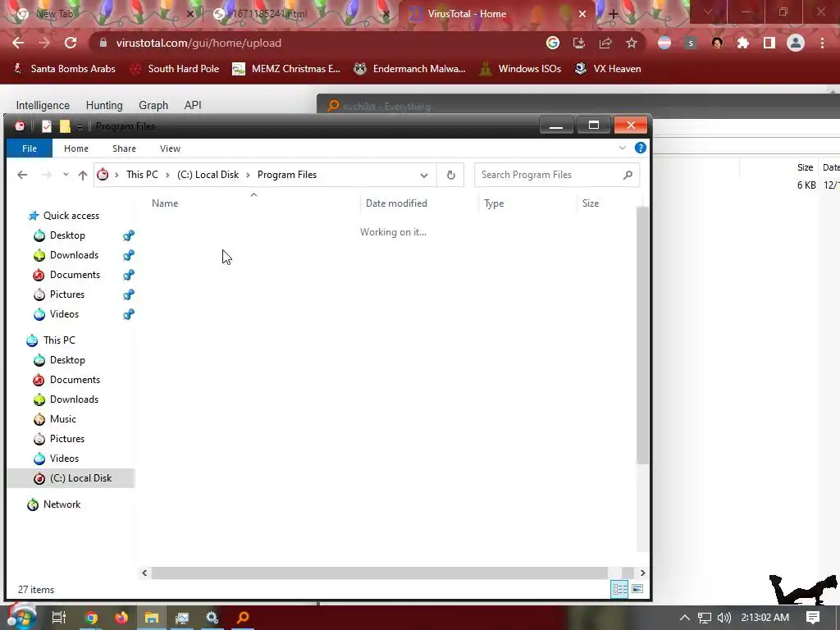Bookmark this page with the star icon
The width and height of the screenshot is (840, 630).
pyautogui.click(x=632, y=43)
